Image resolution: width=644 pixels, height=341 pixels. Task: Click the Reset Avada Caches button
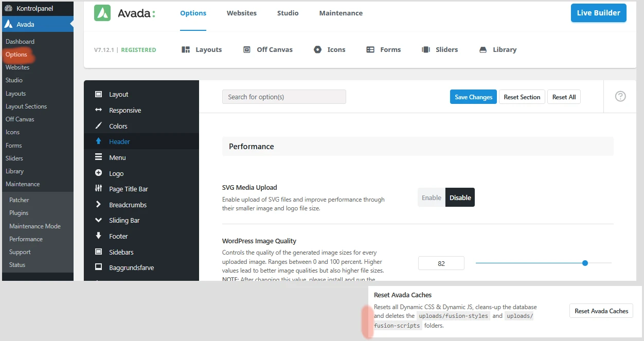tap(601, 311)
